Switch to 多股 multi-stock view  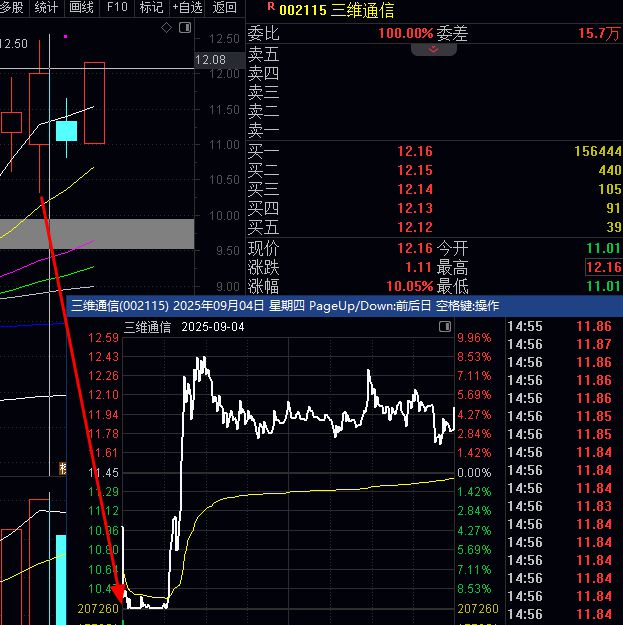[x=12, y=7]
